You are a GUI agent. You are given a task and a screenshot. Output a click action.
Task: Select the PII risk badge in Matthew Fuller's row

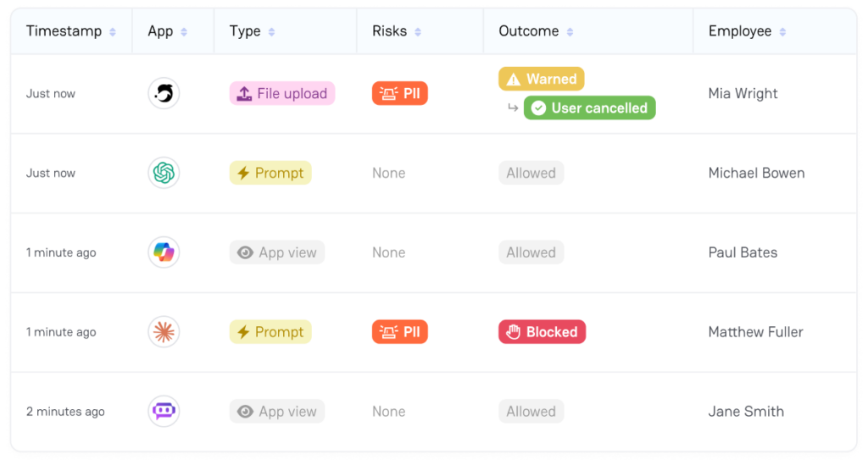[x=400, y=332]
